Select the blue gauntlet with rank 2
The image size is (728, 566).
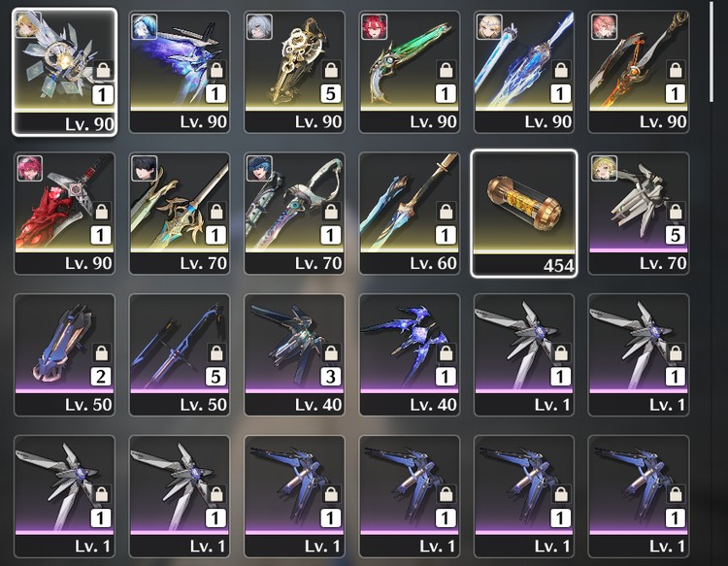64,354
